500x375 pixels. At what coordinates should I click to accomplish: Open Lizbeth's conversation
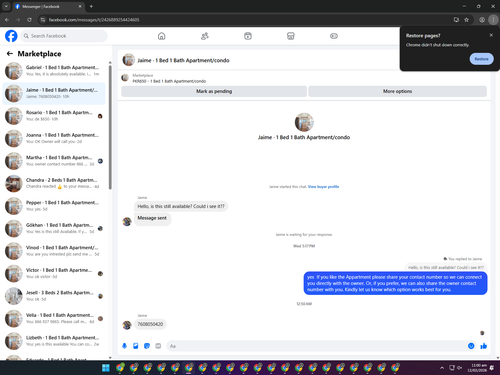point(54,341)
